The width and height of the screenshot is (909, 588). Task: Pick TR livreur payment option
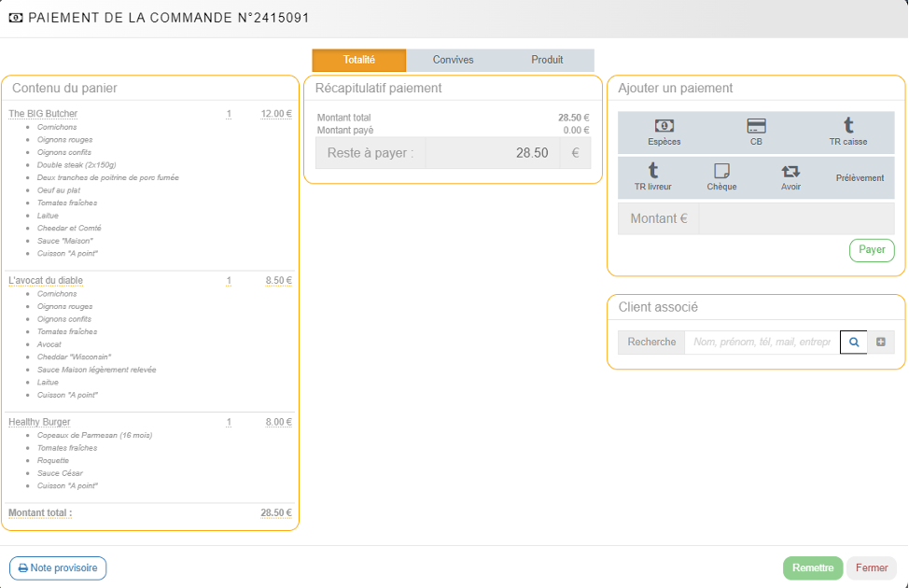click(652, 177)
